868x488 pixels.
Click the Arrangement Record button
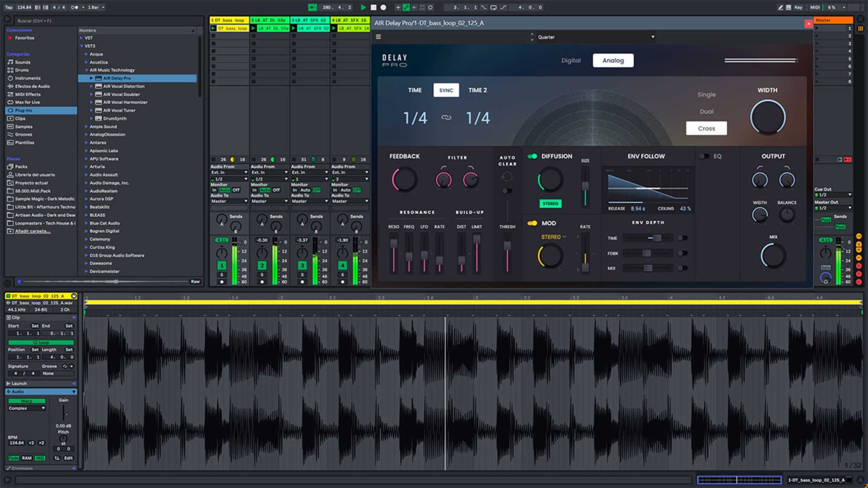click(x=384, y=7)
